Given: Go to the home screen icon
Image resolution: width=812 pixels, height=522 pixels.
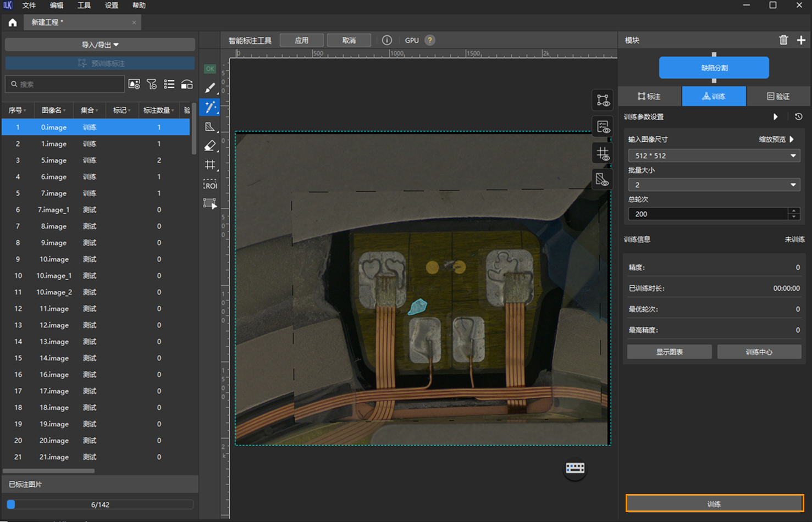Looking at the screenshot, I should tap(13, 23).
